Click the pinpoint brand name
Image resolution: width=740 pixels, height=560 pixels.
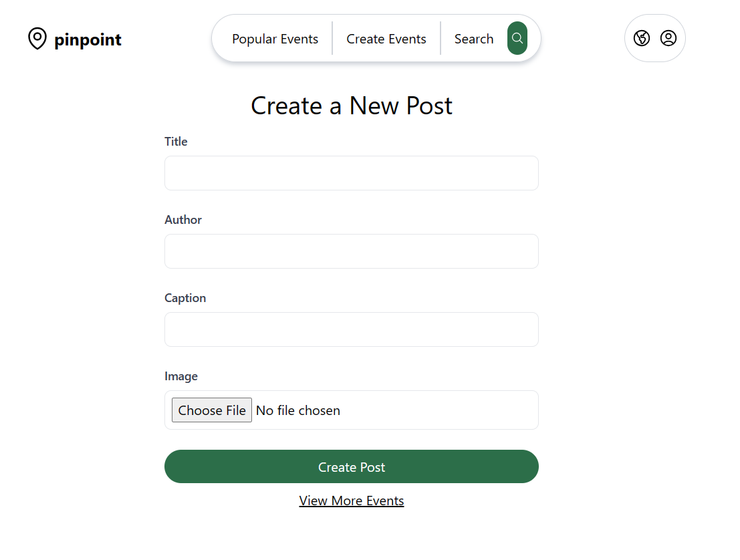click(88, 39)
